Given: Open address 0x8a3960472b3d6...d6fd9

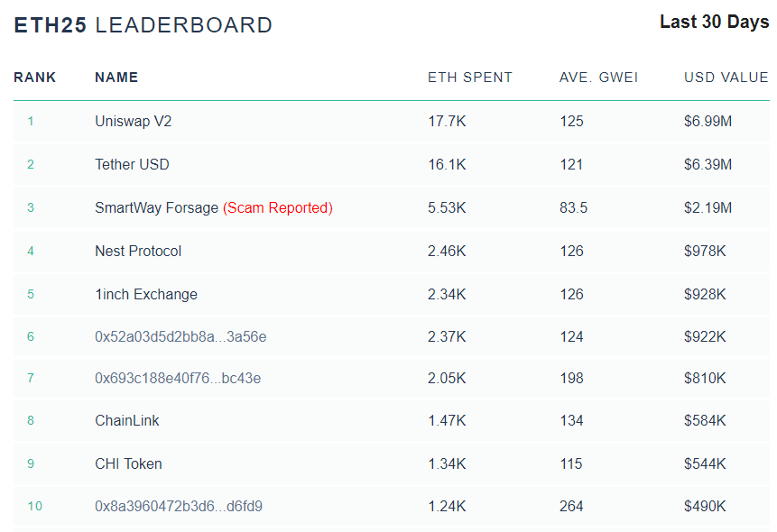Looking at the screenshot, I should click(x=179, y=506).
